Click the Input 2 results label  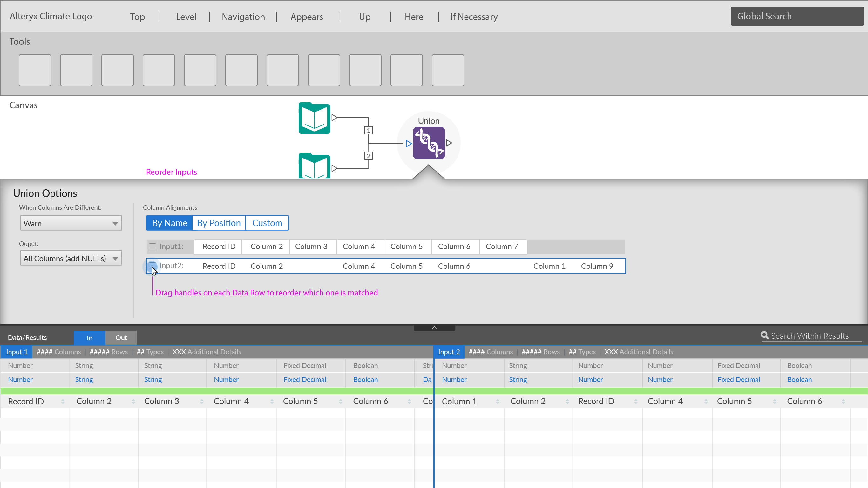(x=449, y=352)
